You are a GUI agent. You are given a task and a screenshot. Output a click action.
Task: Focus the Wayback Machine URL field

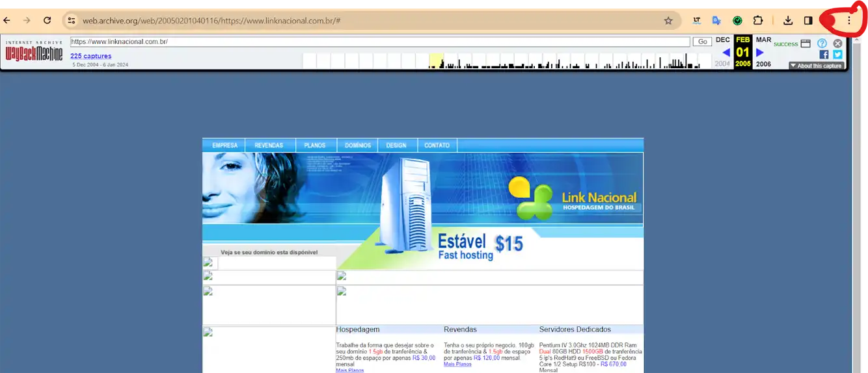(x=380, y=42)
